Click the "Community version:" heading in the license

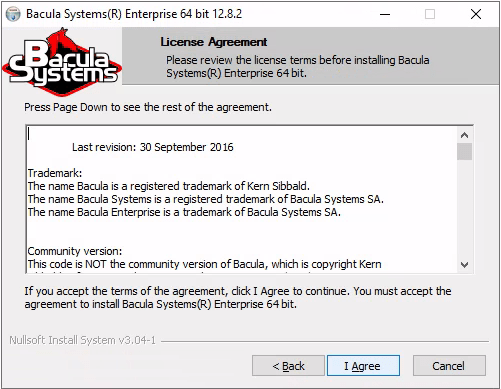click(x=75, y=251)
